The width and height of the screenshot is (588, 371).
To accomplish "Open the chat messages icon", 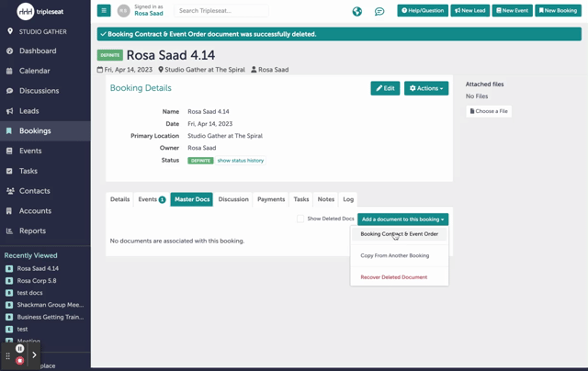I will [379, 11].
